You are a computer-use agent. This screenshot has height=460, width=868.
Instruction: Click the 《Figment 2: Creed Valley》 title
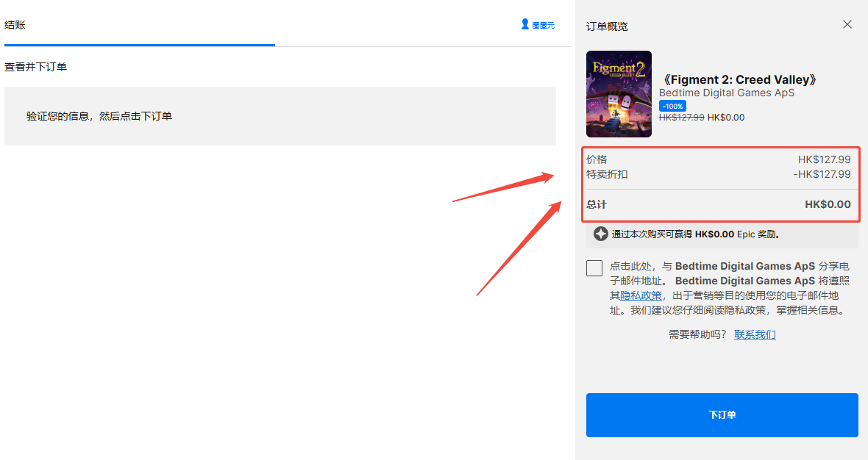click(x=739, y=79)
